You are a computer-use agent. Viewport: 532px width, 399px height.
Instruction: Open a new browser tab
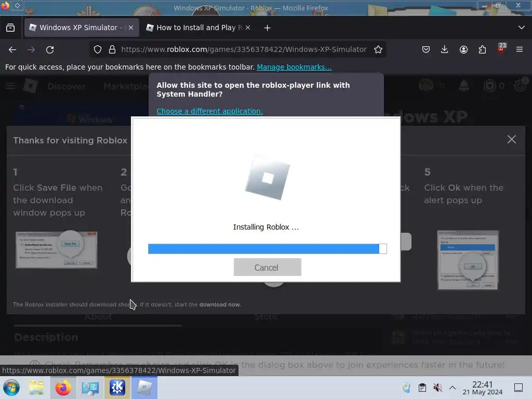(268, 28)
